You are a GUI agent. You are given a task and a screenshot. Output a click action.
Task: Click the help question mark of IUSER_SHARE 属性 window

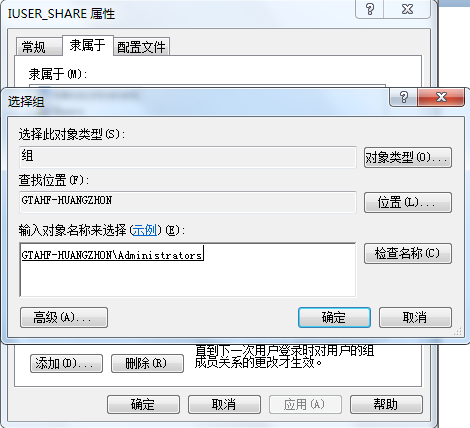tap(370, 9)
